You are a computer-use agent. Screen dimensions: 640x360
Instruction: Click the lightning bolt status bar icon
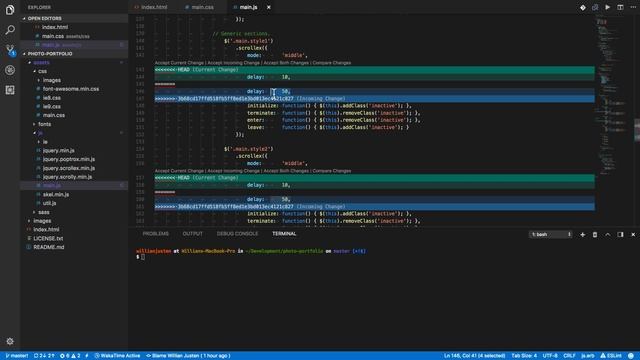point(87,356)
